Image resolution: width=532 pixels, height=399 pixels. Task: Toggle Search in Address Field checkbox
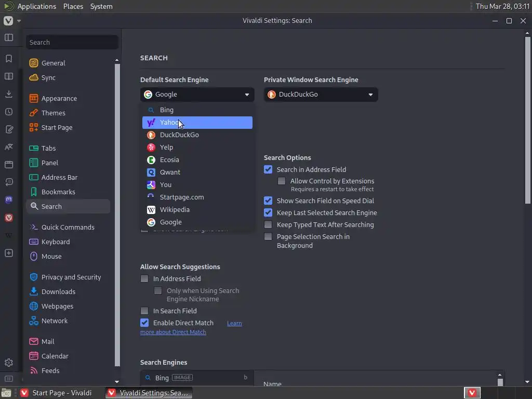[x=268, y=169]
